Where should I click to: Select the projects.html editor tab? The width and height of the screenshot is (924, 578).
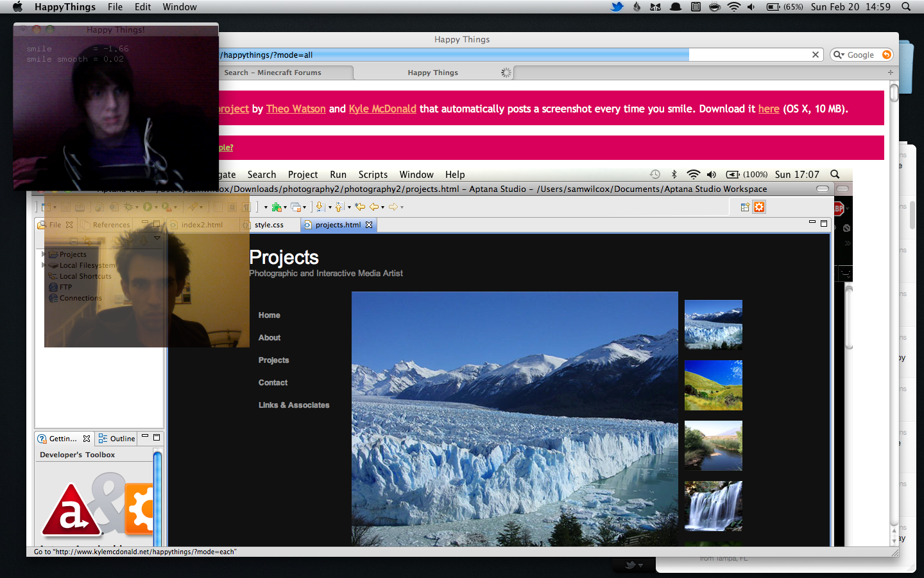[x=338, y=225]
